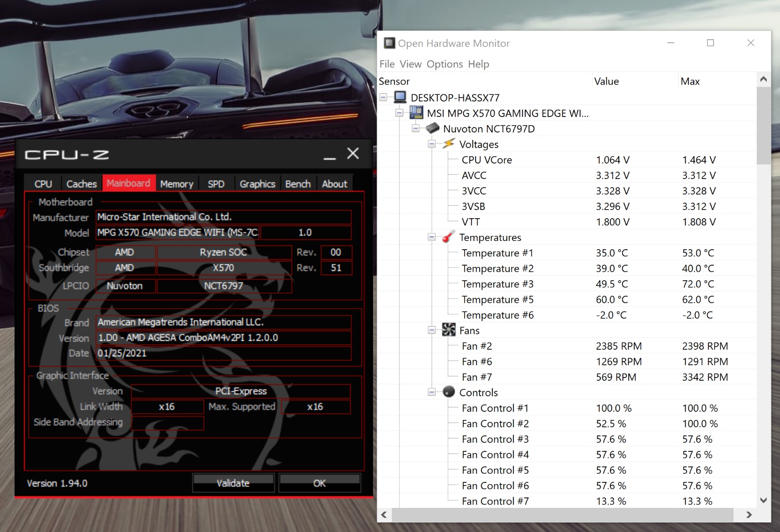The image size is (780, 532).
Task: Collapse the MSI MPG X570 mainboard node
Action: coord(399,113)
